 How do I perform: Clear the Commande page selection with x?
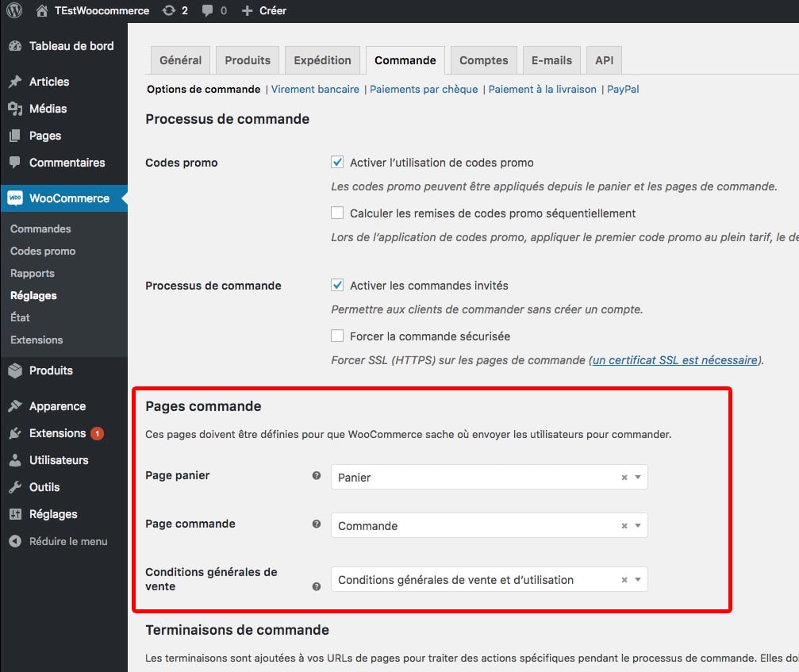coord(624,526)
